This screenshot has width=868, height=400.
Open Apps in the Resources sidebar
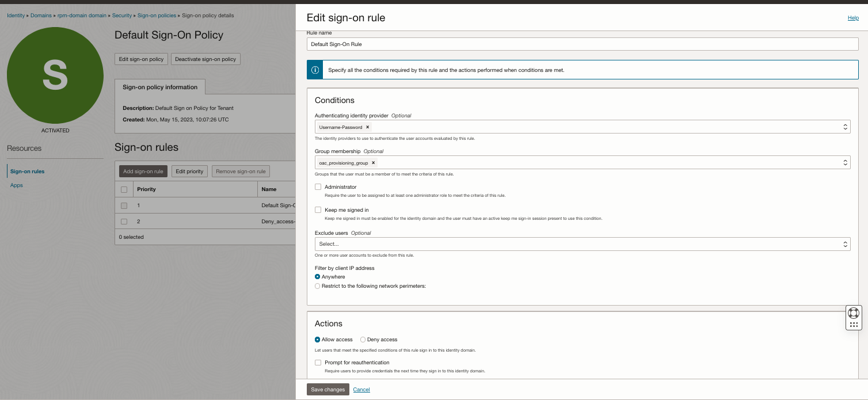tap(17, 185)
